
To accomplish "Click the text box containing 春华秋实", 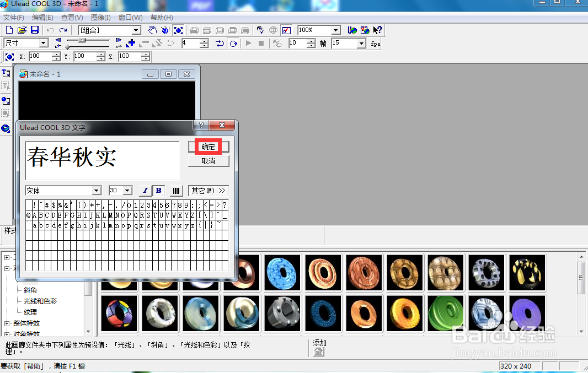I will coord(102,160).
